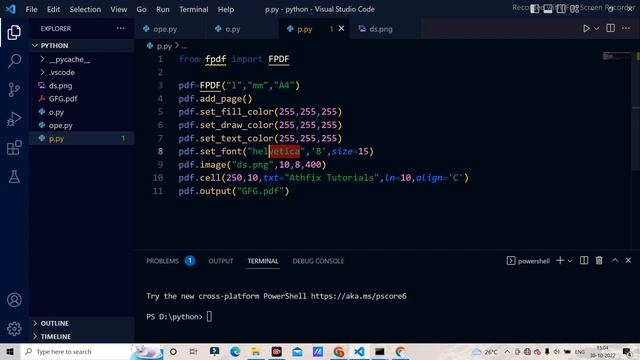Select p.py in the explorer
Viewport: 640px width, 360px height.
point(82,138)
